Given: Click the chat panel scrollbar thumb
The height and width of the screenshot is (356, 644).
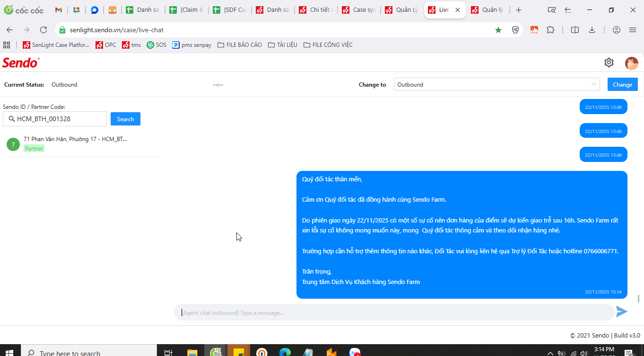Looking at the screenshot, I should coord(638,299).
